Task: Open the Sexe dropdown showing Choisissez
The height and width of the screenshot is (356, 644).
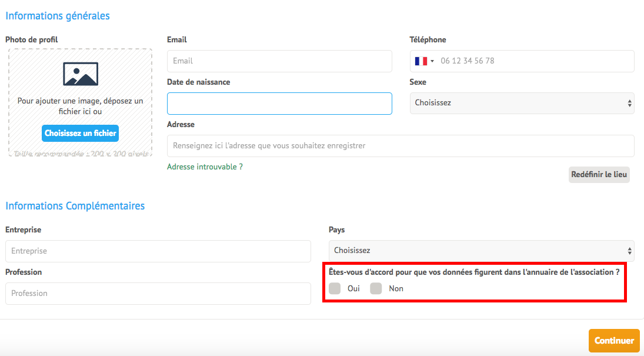Action: 522,103
